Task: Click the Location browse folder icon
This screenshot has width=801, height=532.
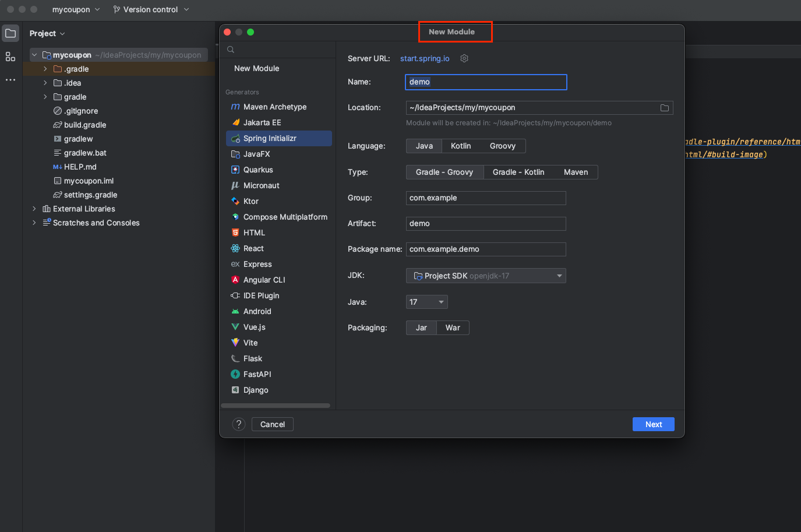Action: 664,108
